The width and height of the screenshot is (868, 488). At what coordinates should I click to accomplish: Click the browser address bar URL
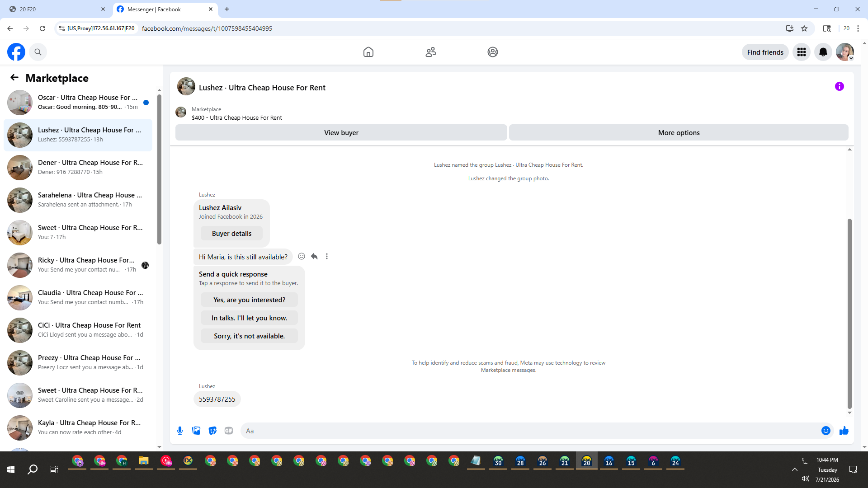pyautogui.click(x=207, y=28)
